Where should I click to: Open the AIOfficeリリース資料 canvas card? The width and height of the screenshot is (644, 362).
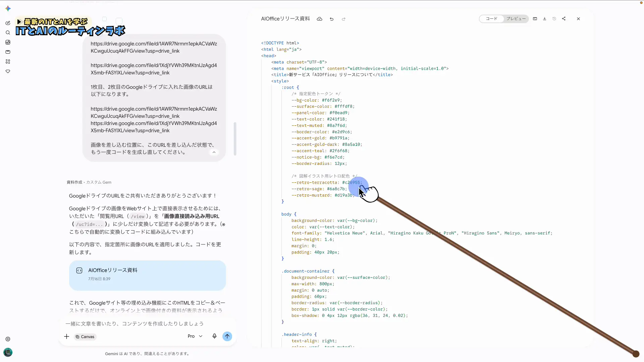pos(148,276)
